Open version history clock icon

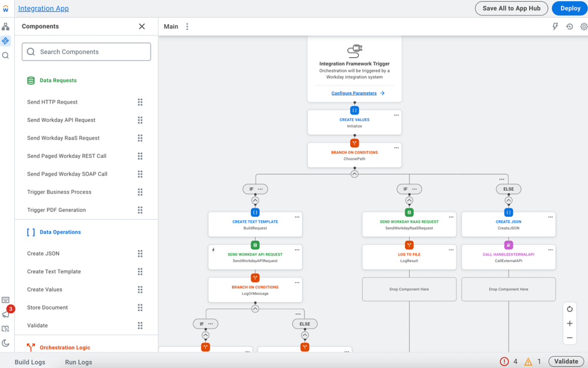569,26
